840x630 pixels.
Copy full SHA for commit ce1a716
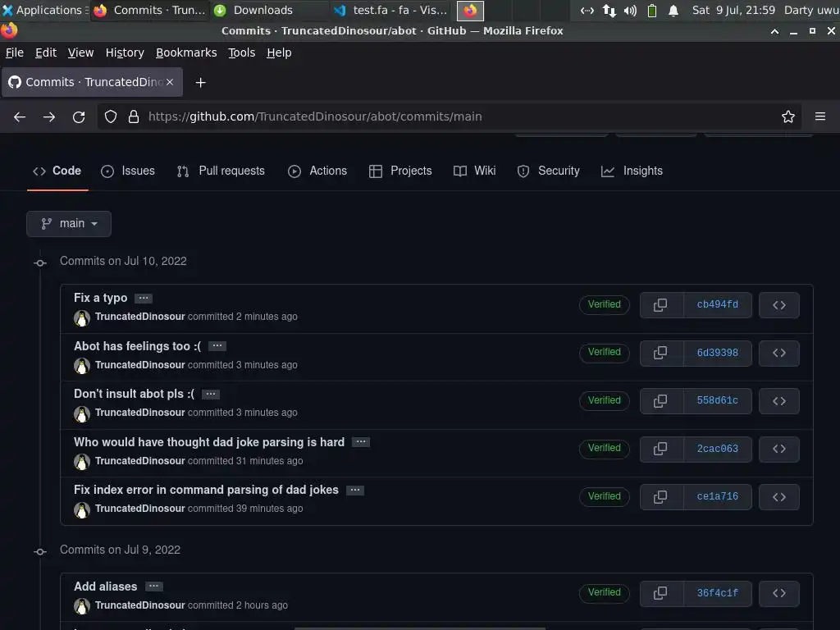click(x=661, y=496)
